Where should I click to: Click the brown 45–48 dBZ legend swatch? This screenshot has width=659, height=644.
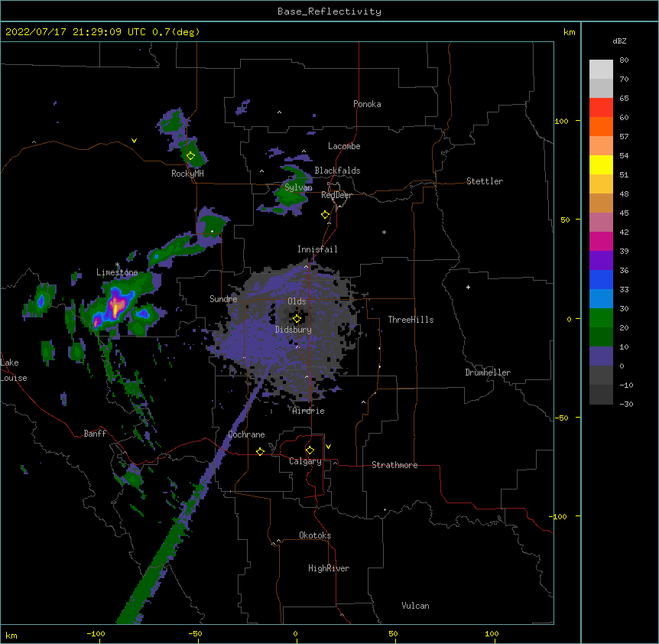point(601,203)
